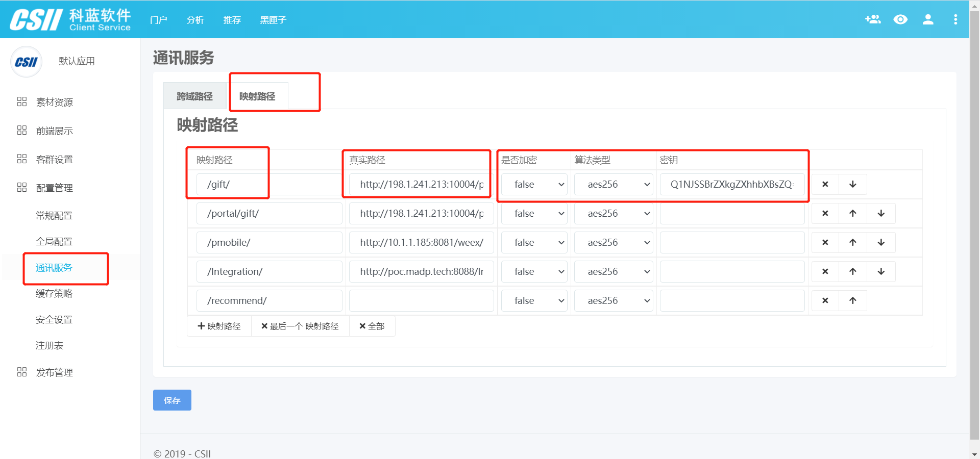Toggle the eye preview icon in header
Image resolution: width=980 pixels, height=459 pixels.
[900, 19]
